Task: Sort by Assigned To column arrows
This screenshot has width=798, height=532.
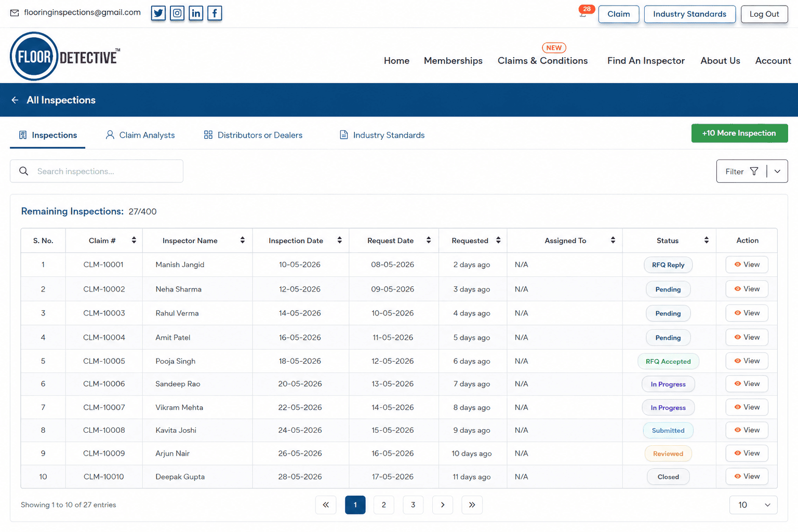Action: (613, 240)
